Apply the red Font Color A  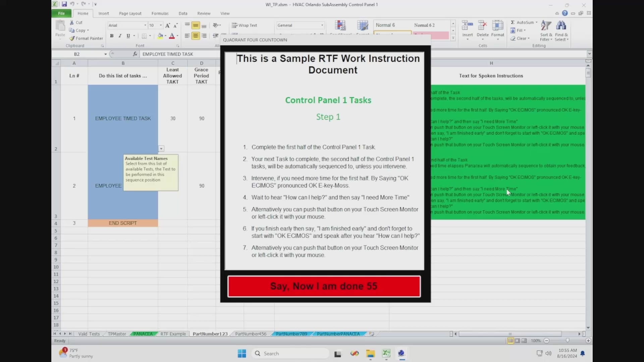(172, 36)
